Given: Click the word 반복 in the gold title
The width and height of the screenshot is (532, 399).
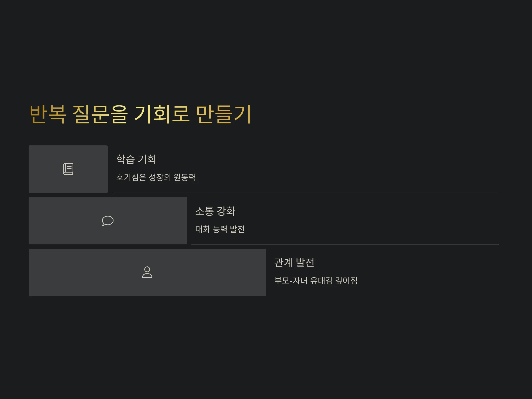Looking at the screenshot, I should [48, 114].
